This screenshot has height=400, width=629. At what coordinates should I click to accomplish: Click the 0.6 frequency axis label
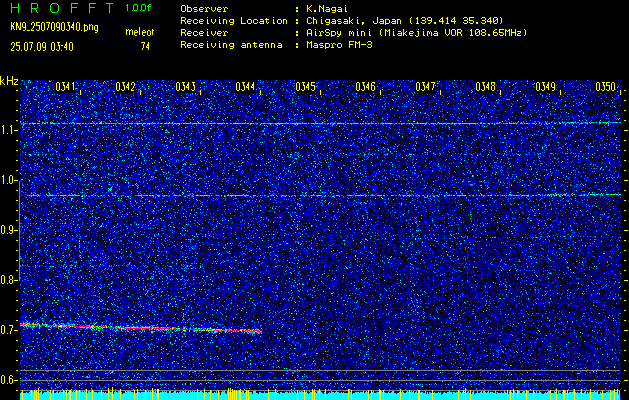click(7, 380)
